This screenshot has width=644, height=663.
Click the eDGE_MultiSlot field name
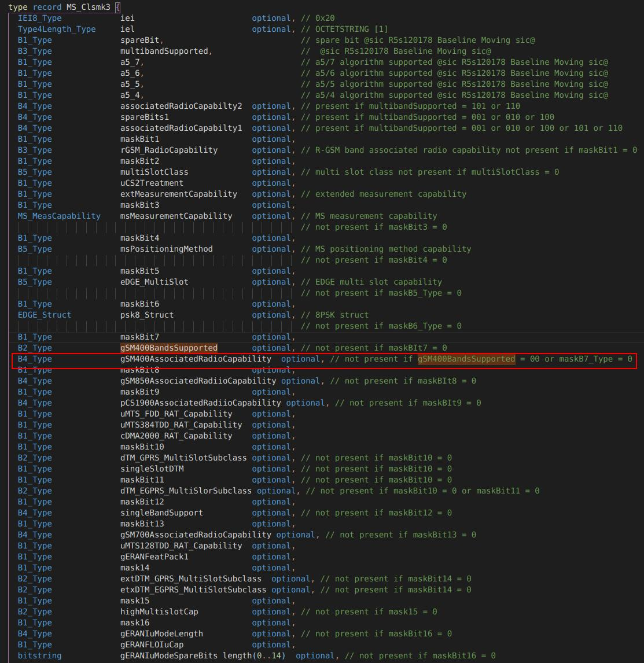pyautogui.click(x=154, y=282)
